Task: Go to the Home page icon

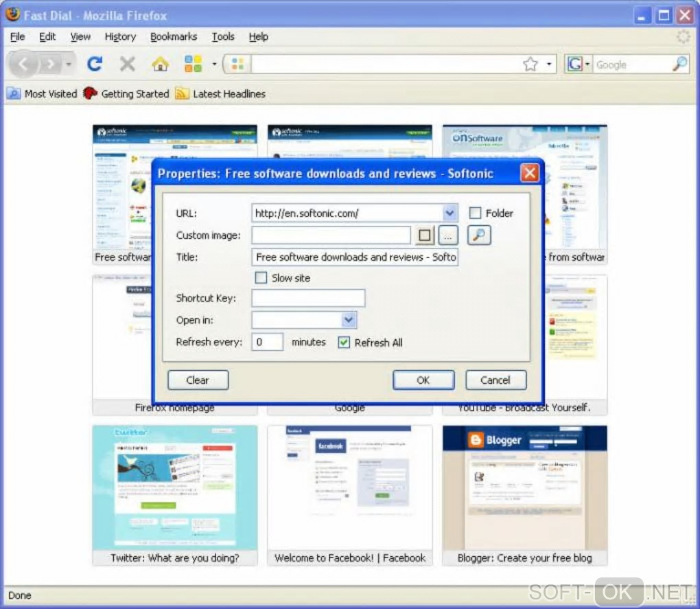Action: (161, 65)
